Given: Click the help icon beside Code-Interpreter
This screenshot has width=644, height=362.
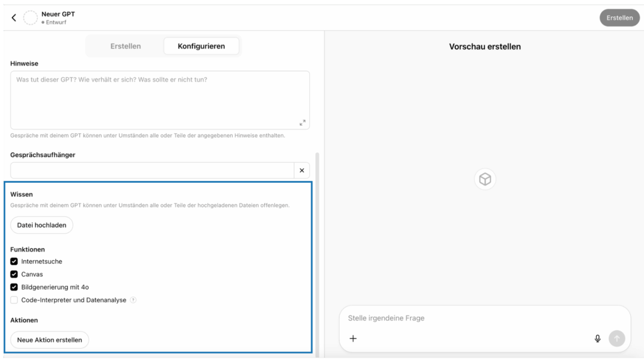Looking at the screenshot, I should point(133,300).
